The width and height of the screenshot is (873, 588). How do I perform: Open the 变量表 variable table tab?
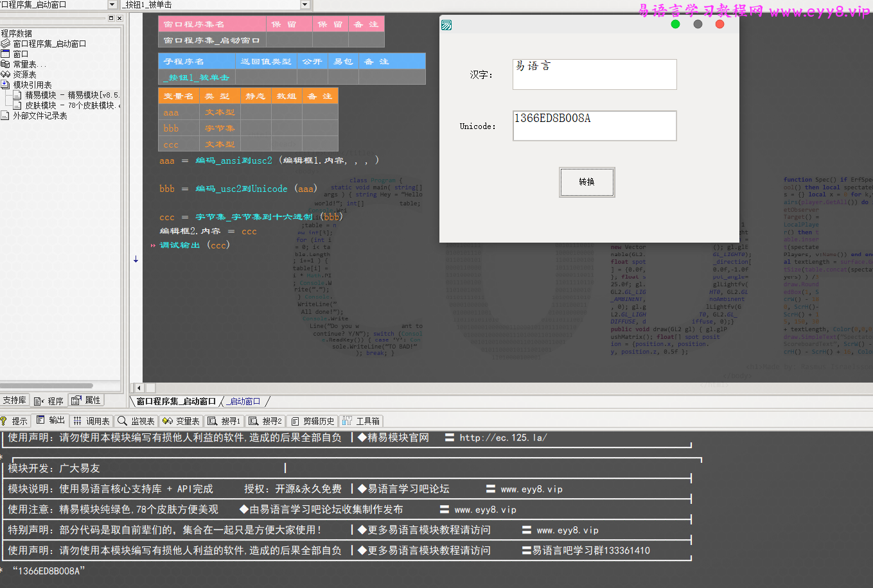pos(181,421)
